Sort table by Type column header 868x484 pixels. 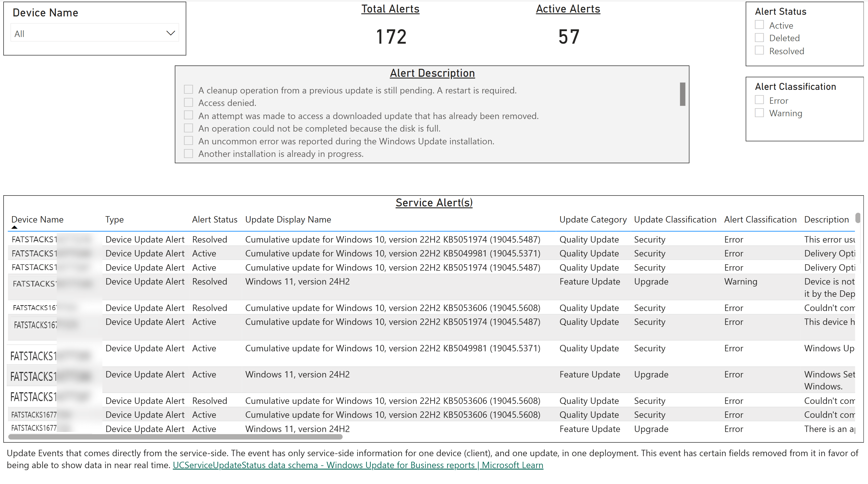click(114, 219)
